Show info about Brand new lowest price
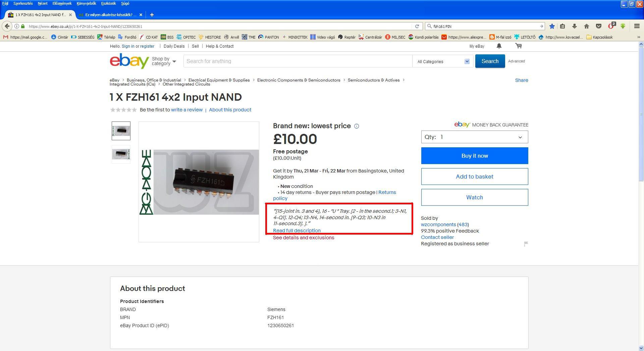 coord(357,126)
